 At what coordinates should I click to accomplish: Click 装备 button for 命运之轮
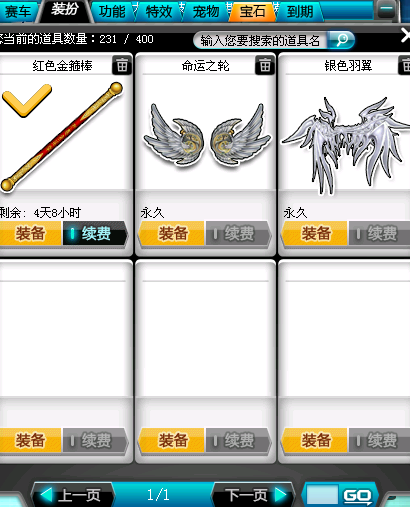click(172, 234)
